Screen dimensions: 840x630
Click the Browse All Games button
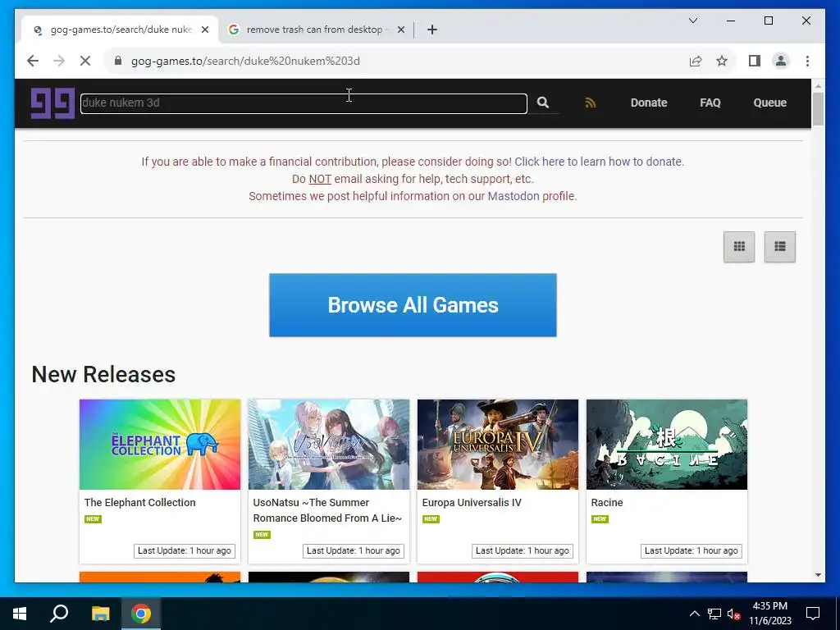click(x=413, y=305)
